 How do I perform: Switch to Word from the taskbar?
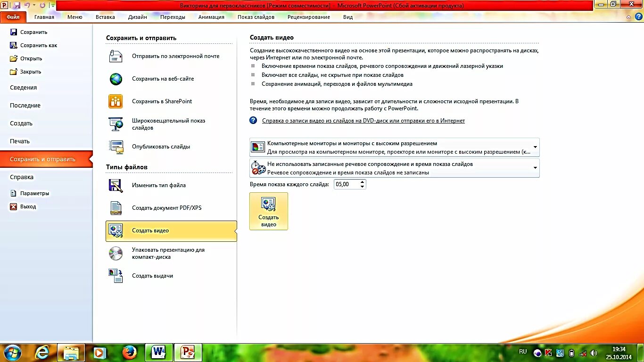click(x=159, y=353)
